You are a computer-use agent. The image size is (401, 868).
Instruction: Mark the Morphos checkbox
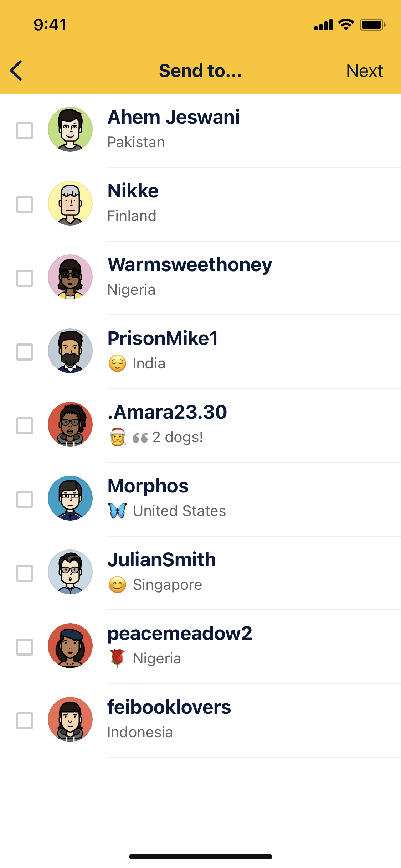(25, 500)
